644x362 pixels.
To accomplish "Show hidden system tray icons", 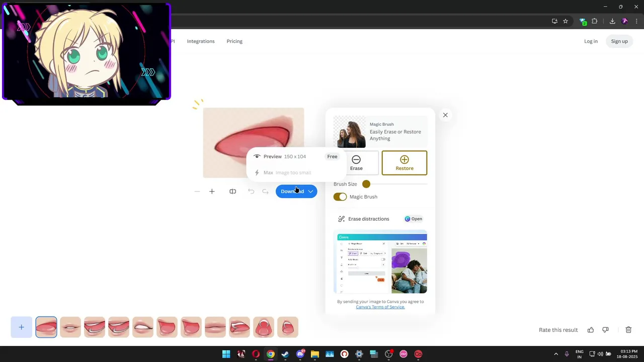I will click(556, 354).
